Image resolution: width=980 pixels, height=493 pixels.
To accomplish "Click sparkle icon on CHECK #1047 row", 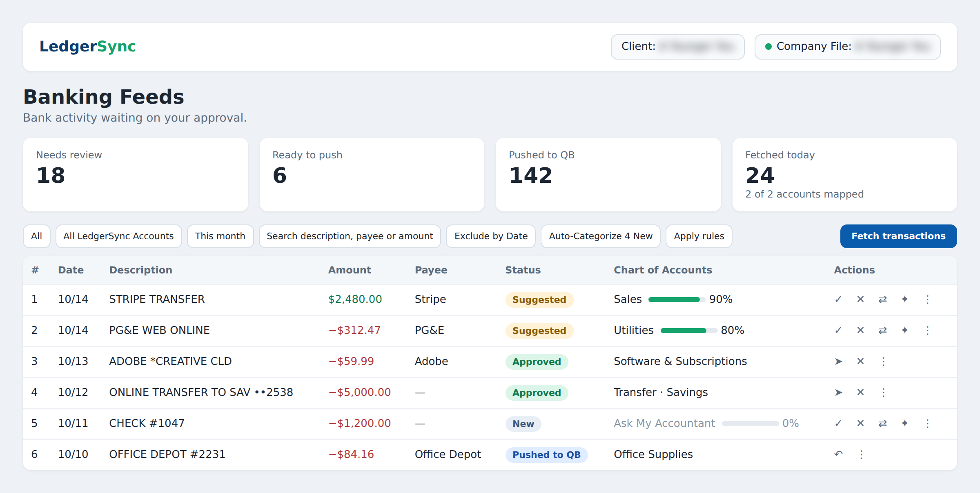I will [904, 423].
